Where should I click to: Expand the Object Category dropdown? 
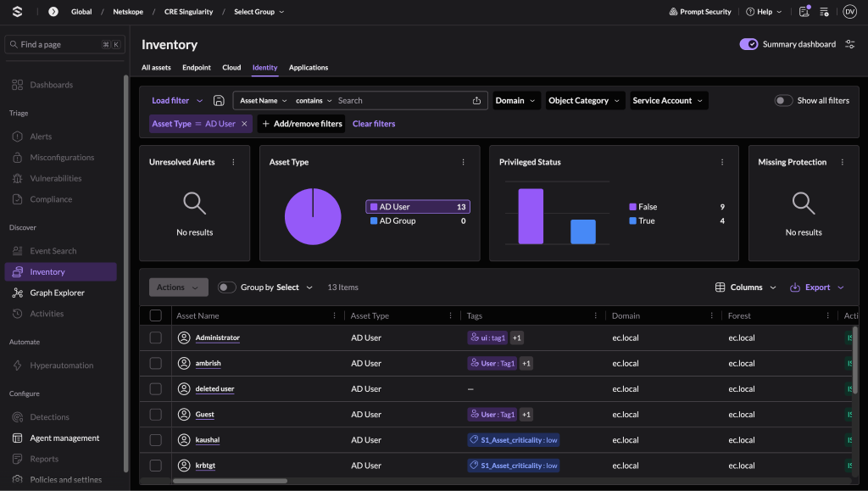pyautogui.click(x=585, y=100)
